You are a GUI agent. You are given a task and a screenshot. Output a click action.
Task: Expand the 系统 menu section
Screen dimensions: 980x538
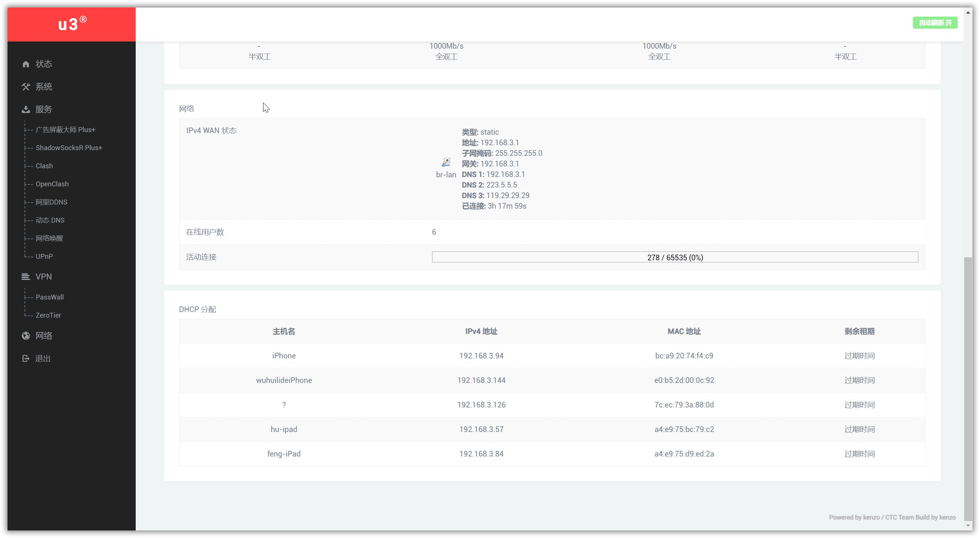pyautogui.click(x=44, y=87)
